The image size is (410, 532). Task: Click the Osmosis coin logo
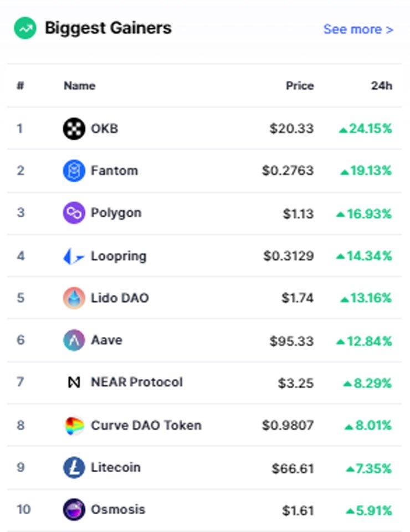[74, 510]
